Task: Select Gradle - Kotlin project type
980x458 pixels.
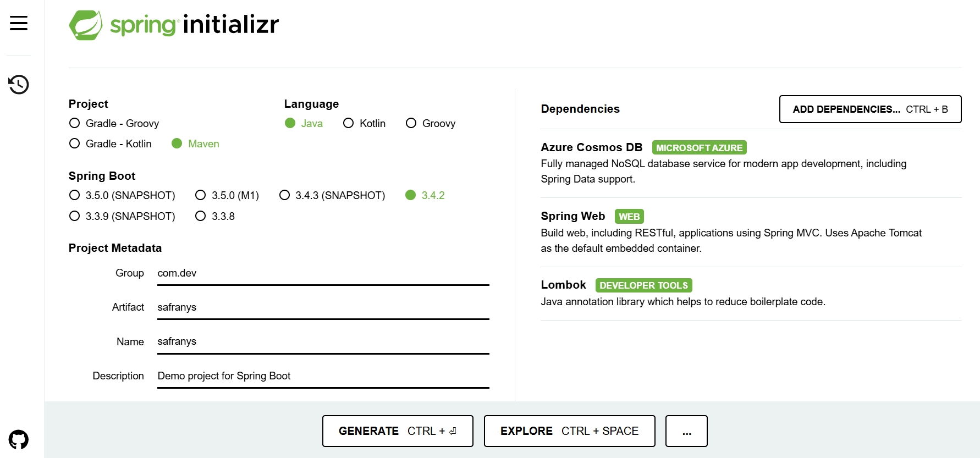Action: click(110, 144)
